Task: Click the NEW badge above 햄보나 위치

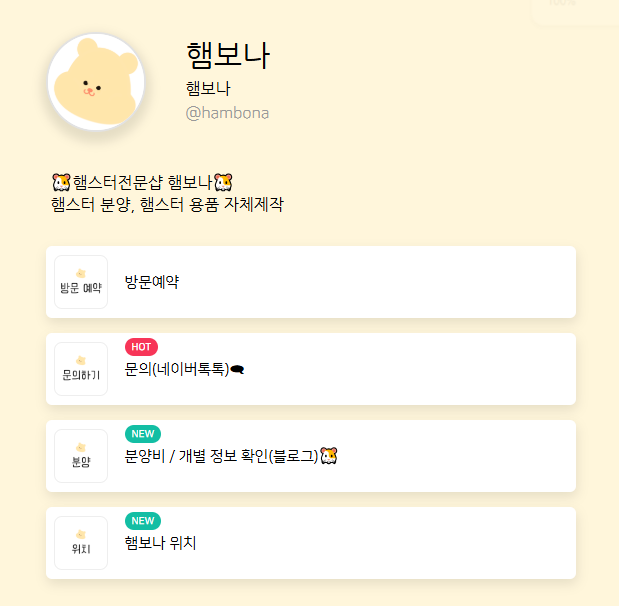Action: [x=142, y=521]
